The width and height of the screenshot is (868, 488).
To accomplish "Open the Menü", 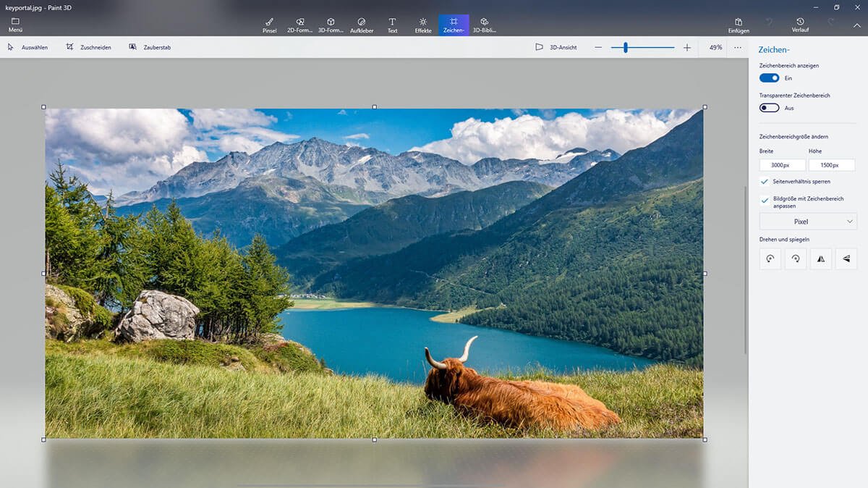I will pos(14,22).
